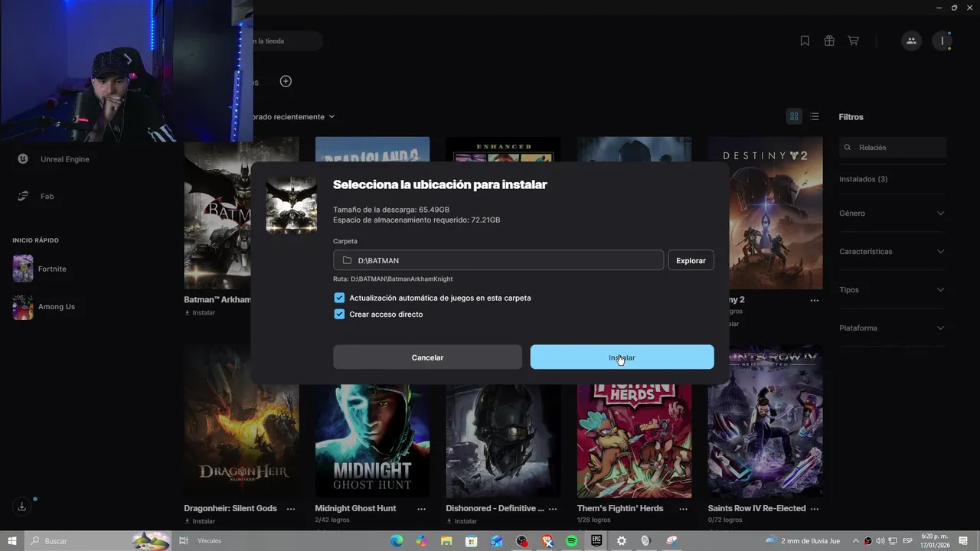Click the ESP language indicator
Screen dimensions: 980x551
[x=907, y=541]
